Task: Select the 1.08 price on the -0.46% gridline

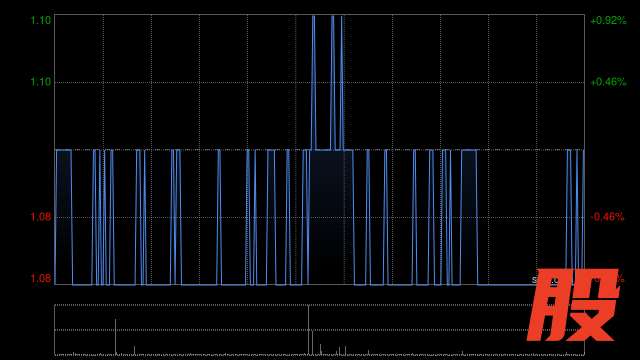Action: [x=41, y=217]
